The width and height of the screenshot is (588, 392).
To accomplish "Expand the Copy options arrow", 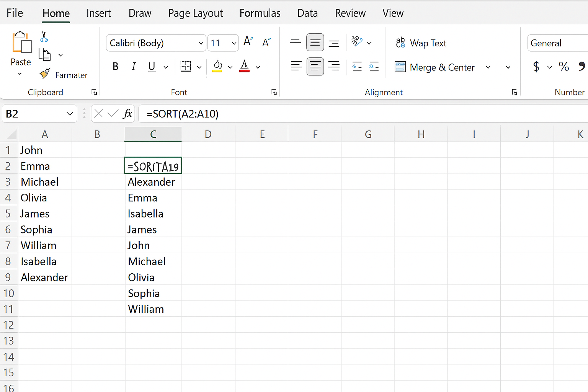I will click(x=60, y=55).
